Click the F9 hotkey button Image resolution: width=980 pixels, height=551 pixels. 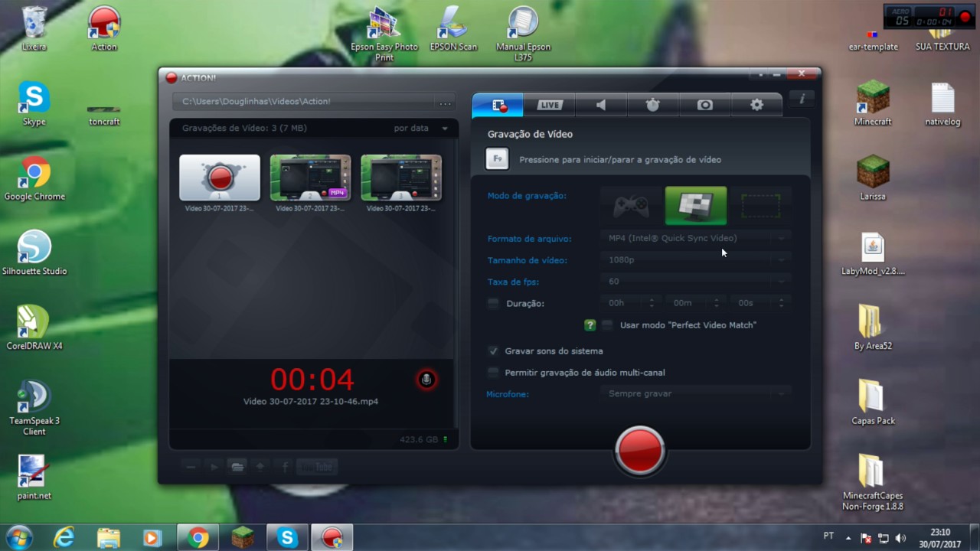[x=497, y=159]
